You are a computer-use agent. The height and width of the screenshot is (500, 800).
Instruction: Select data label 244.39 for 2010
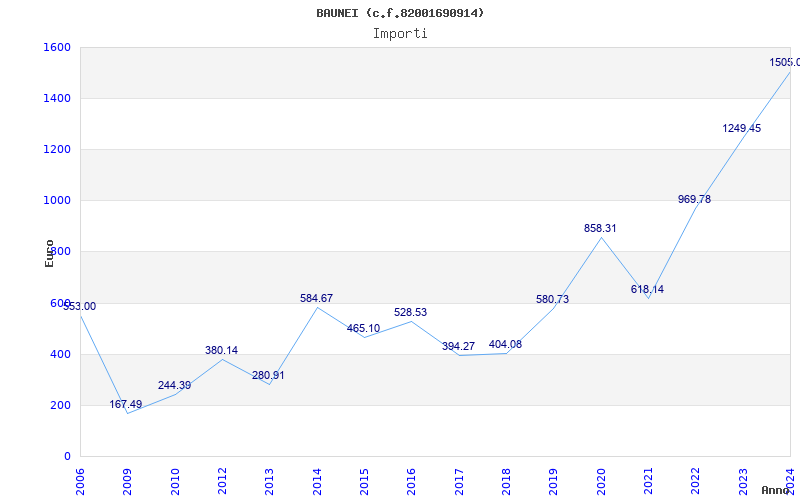(174, 385)
